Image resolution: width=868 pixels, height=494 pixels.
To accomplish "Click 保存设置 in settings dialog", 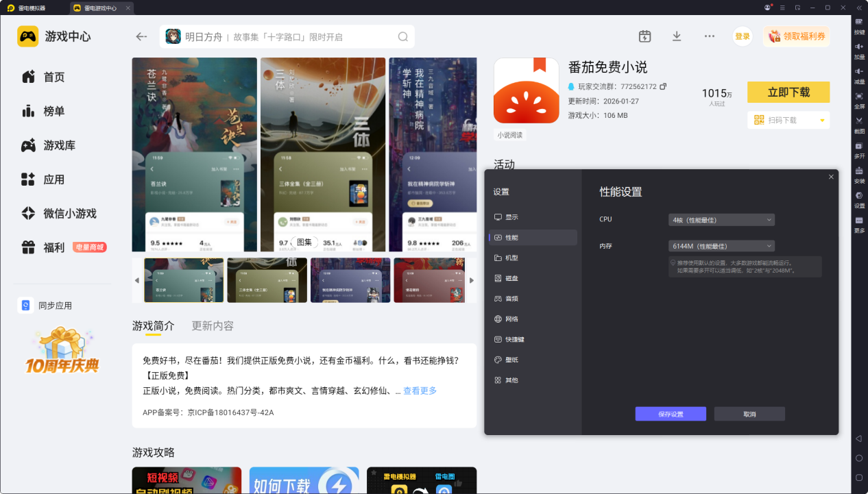I will [x=671, y=414].
